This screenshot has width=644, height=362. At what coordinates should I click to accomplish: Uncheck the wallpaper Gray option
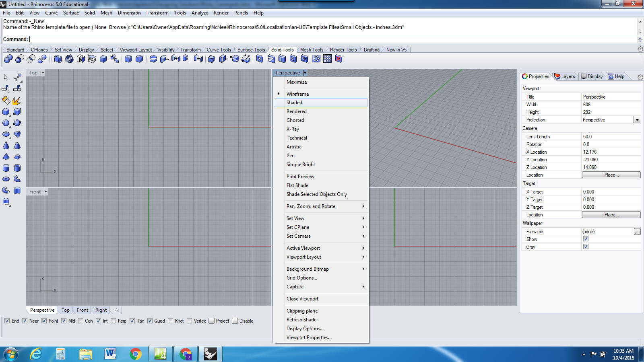click(586, 247)
